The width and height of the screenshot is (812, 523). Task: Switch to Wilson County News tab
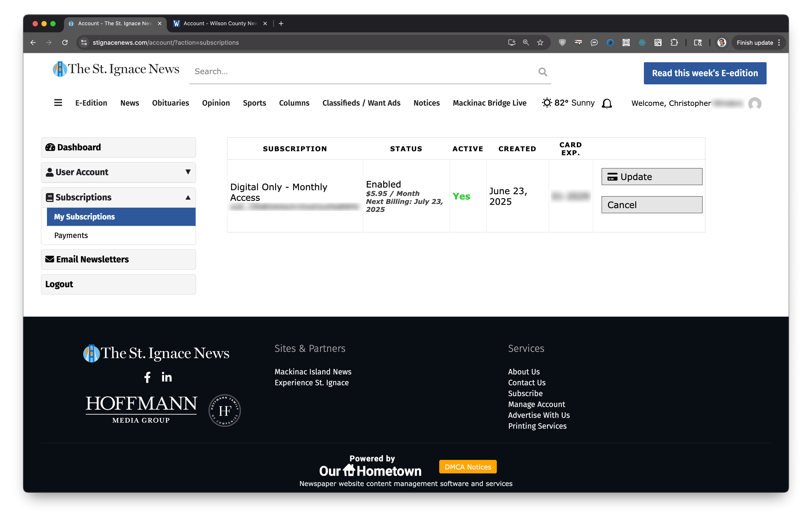tap(220, 23)
